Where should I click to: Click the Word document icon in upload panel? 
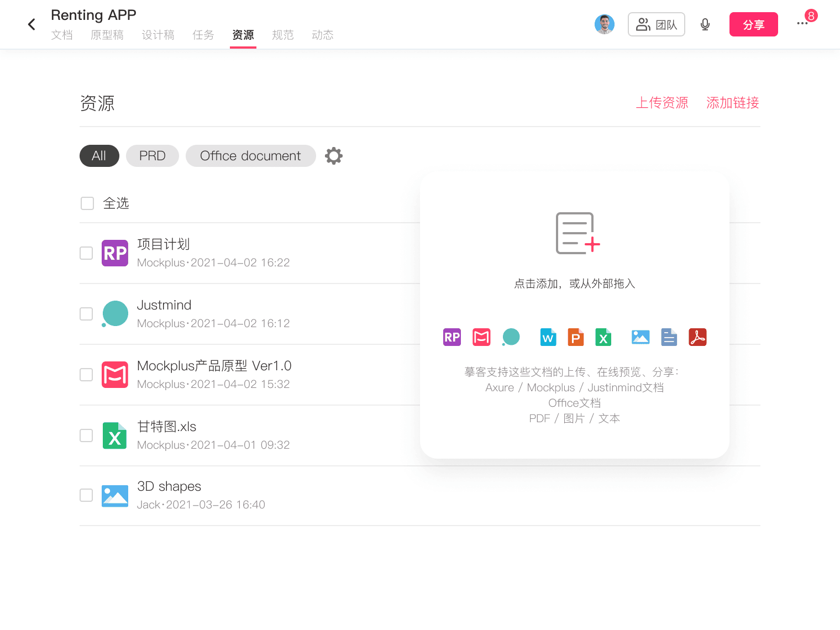coord(548,337)
